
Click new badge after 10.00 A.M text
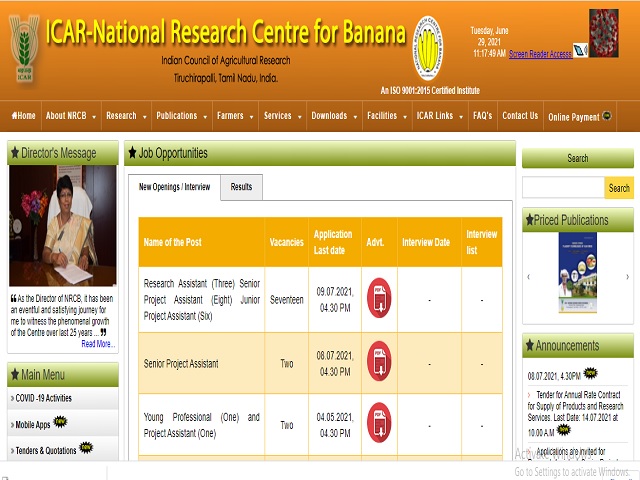564,430
